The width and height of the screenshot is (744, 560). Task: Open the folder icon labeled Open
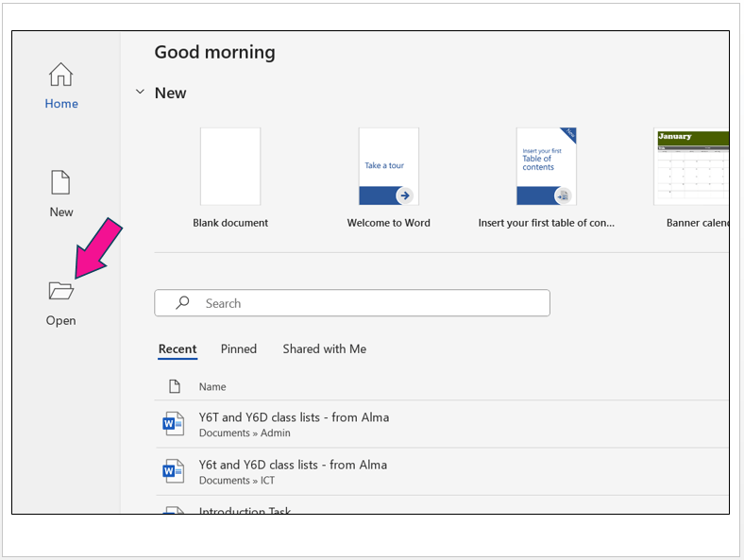60,291
